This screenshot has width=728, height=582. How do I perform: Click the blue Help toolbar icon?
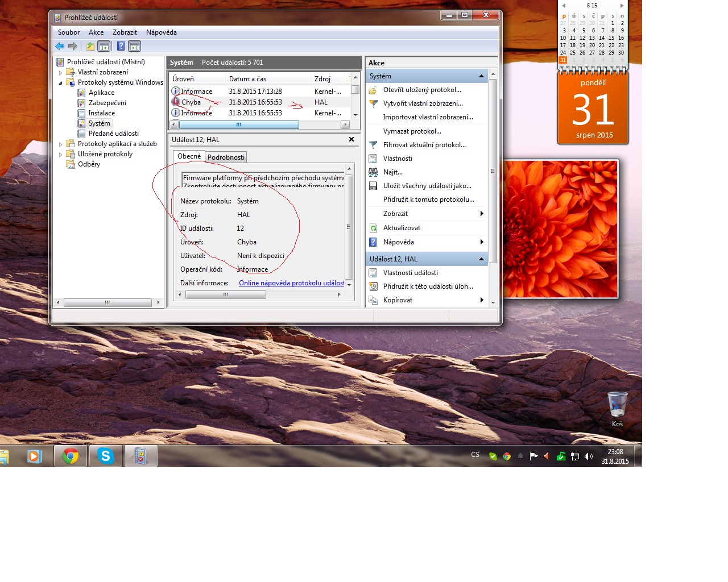click(121, 47)
